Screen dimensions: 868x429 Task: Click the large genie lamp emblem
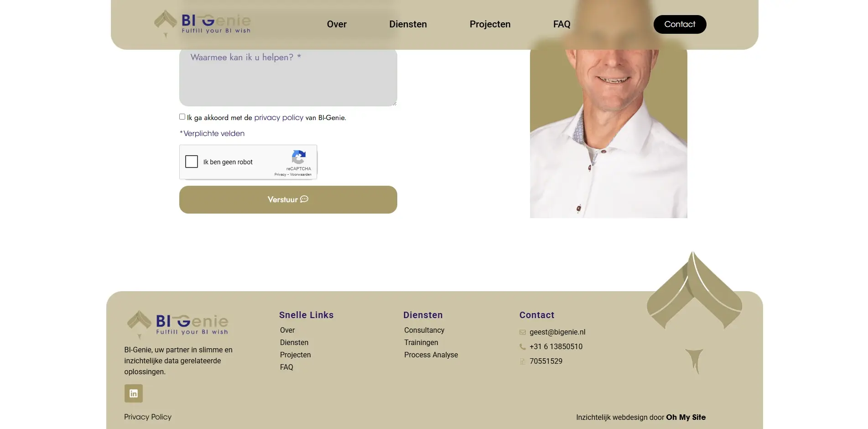coord(694,313)
